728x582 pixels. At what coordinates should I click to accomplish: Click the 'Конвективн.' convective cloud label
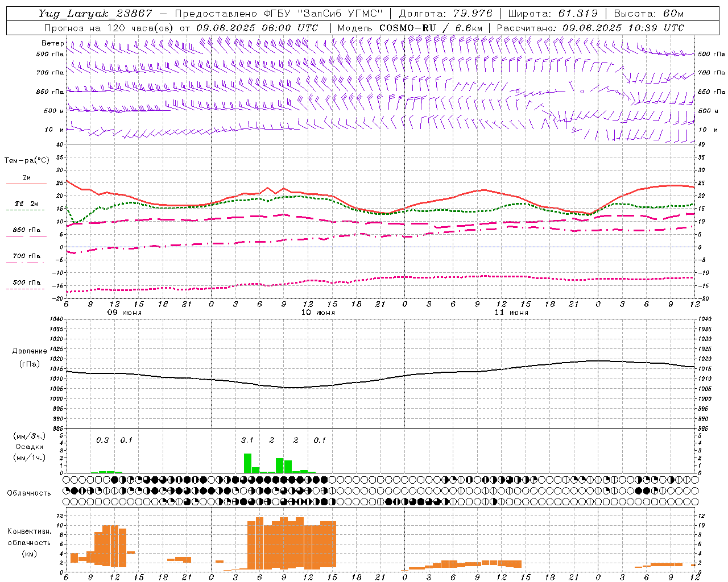pos(29,531)
